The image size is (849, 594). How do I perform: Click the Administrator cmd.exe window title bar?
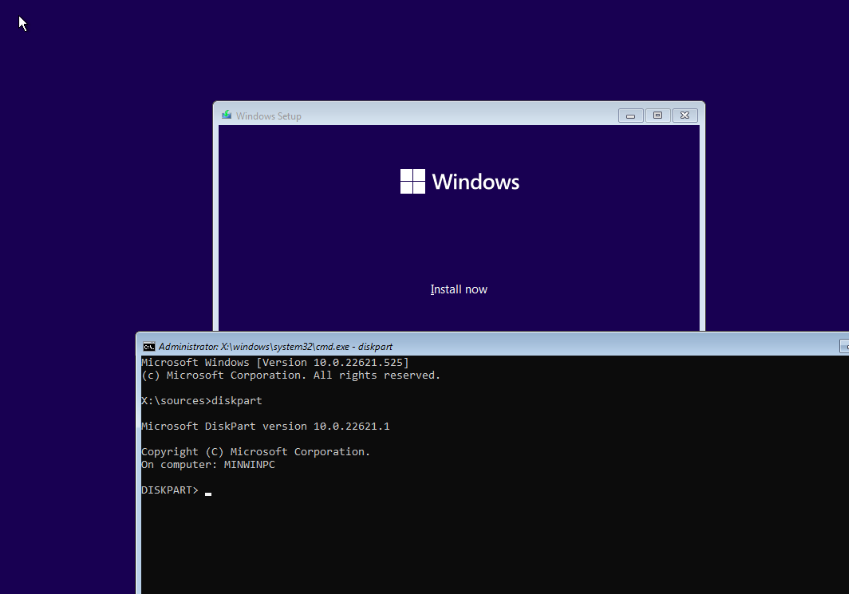(x=492, y=347)
